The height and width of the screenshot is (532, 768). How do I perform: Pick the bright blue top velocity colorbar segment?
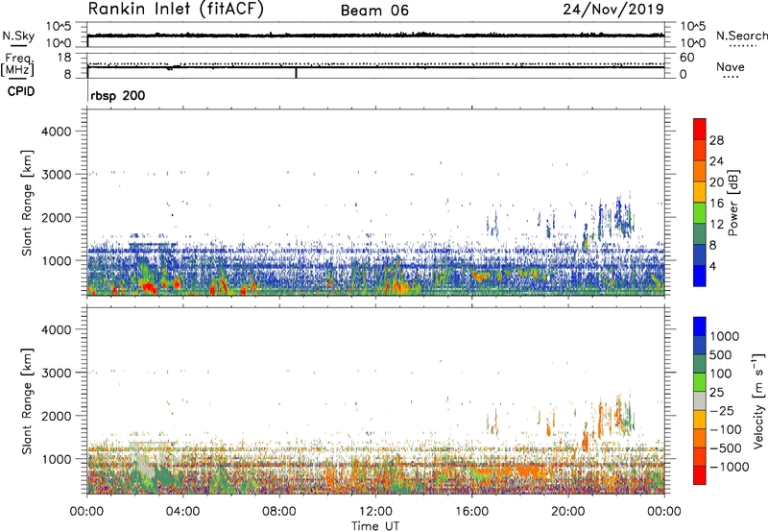[700, 326]
